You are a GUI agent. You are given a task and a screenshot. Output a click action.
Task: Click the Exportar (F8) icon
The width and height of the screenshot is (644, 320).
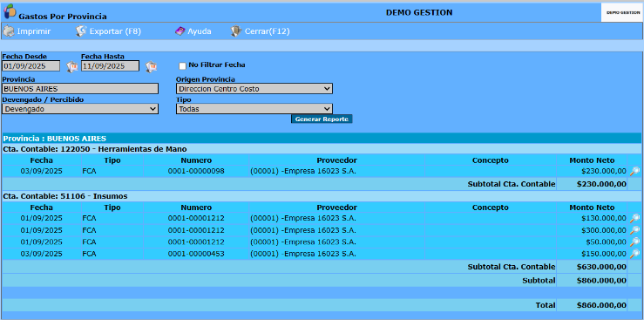pyautogui.click(x=81, y=31)
